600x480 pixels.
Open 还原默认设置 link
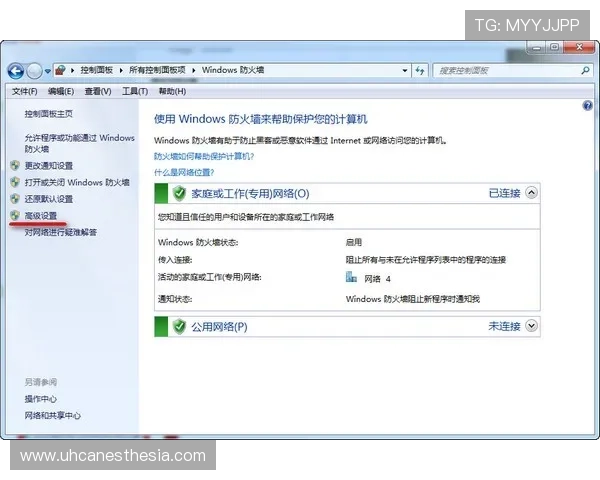[49, 199]
